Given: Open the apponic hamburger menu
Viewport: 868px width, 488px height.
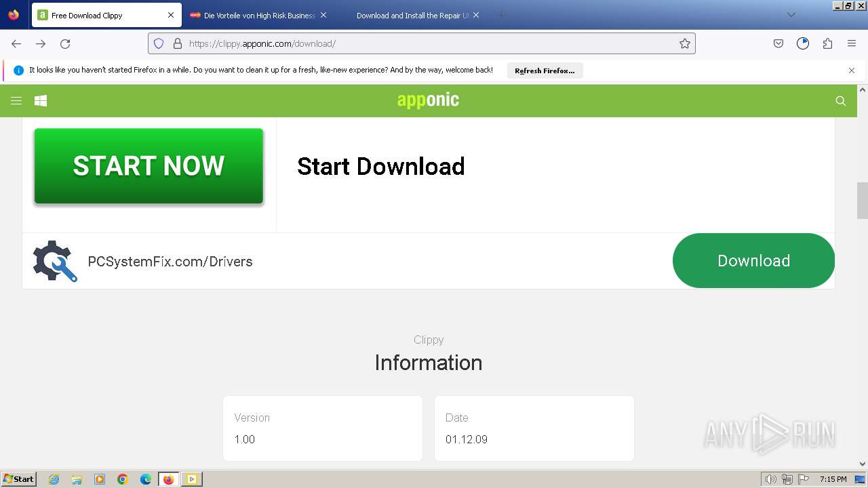Looking at the screenshot, I should (16, 101).
